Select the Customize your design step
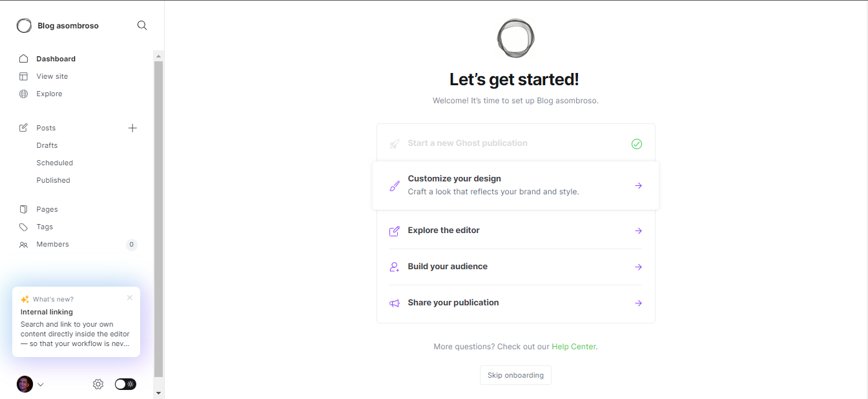 [516, 185]
